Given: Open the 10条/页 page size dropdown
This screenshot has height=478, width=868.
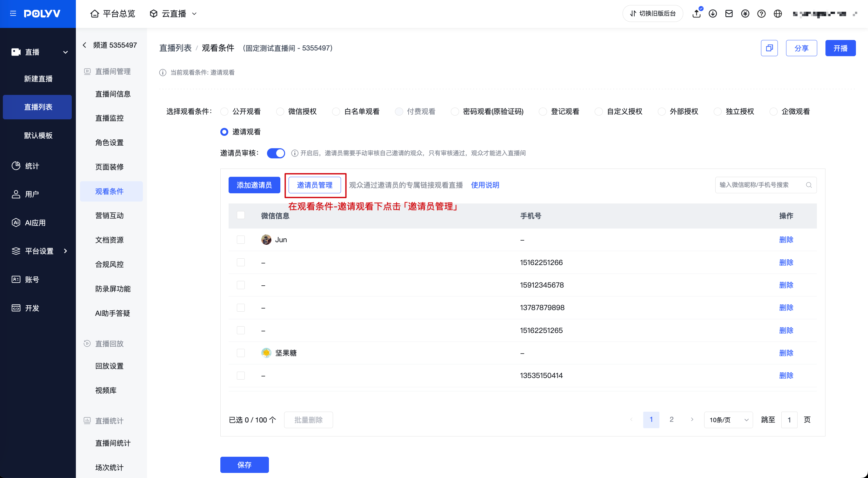Looking at the screenshot, I should click(728, 420).
